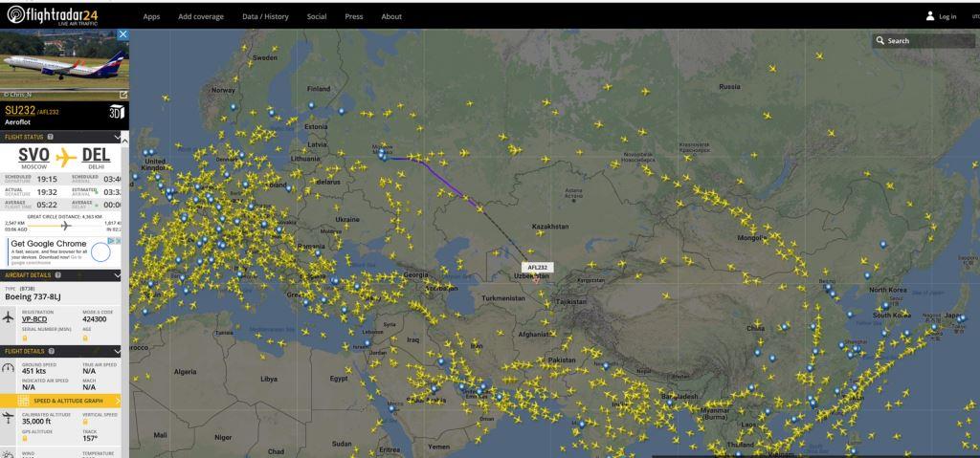This screenshot has width=980, height=458.
Task: Click Kazakhstan label on the map
Action: coord(550,227)
